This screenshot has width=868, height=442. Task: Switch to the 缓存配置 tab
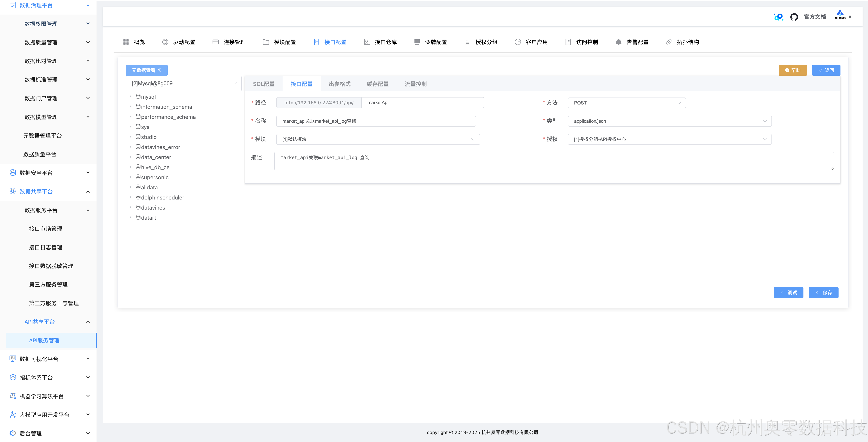[377, 84]
